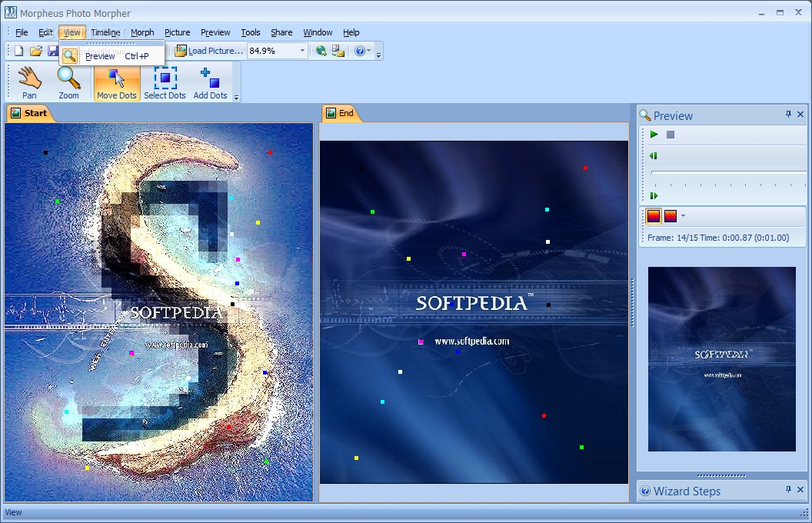Choose Preview Ctrl+P from View dropdown
This screenshot has height=523, width=812.
pyautogui.click(x=111, y=56)
